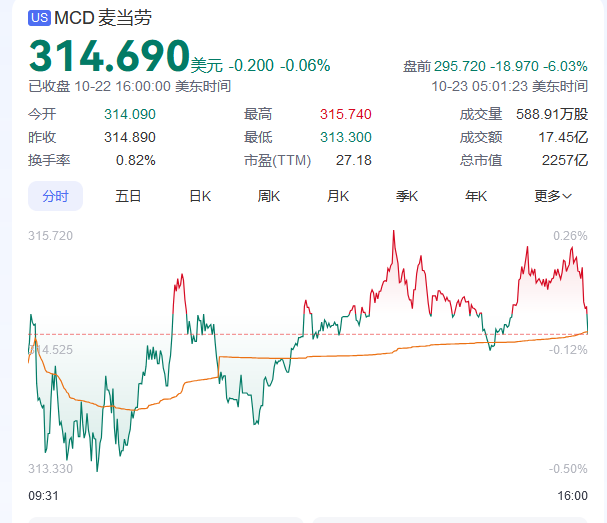The height and width of the screenshot is (523, 607).
Task: Click the 昨收 314.890 previous close value
Action: (x=130, y=137)
